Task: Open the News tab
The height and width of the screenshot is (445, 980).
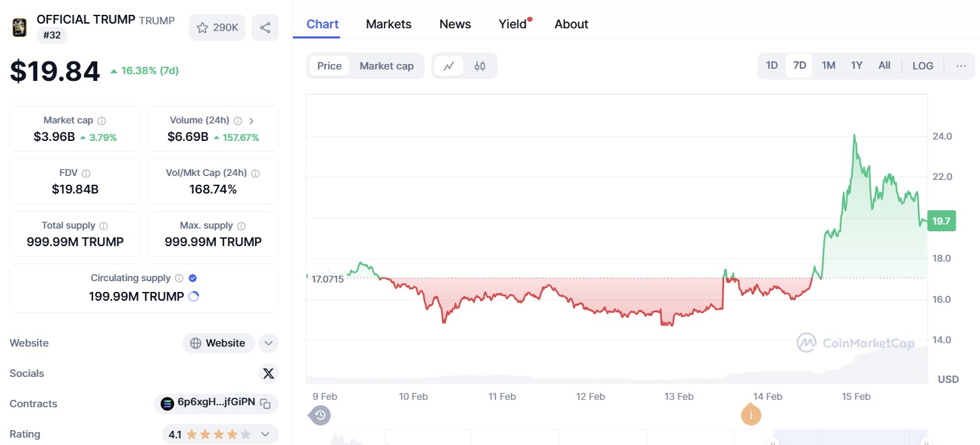Action: point(455,24)
